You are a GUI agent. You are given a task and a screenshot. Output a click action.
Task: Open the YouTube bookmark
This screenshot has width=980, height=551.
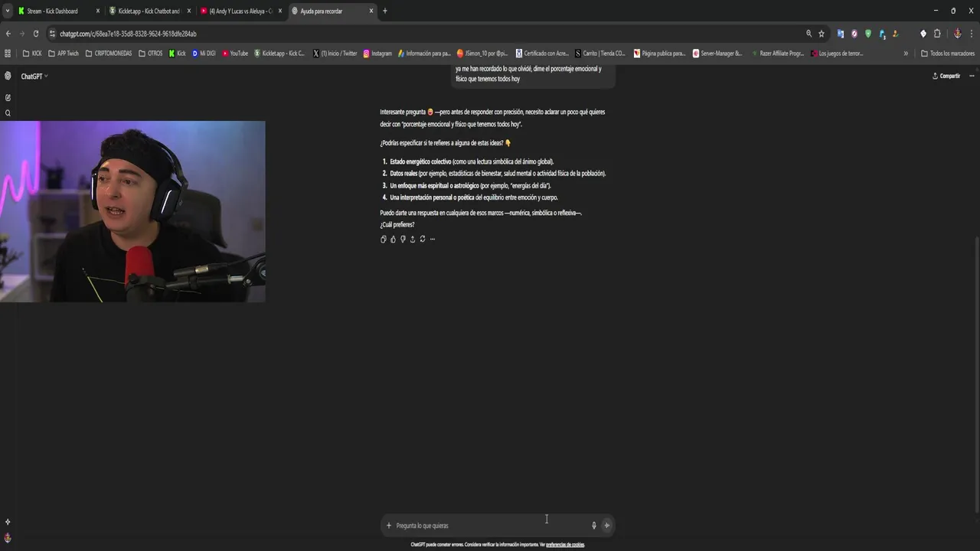(x=235, y=54)
